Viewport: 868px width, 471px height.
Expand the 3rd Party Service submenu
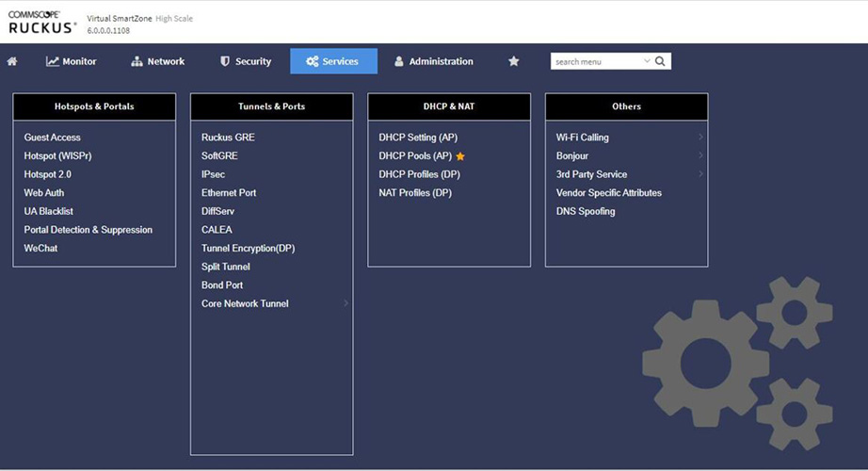(x=700, y=174)
